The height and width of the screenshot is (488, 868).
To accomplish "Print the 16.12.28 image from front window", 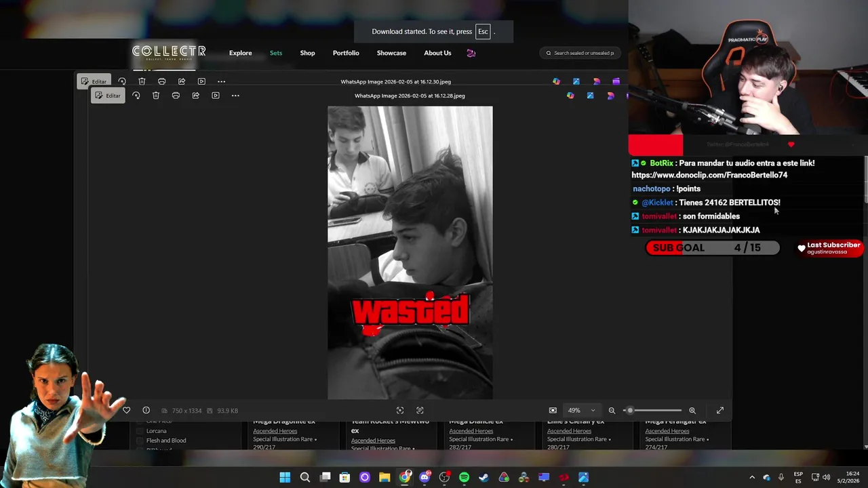I will click(176, 96).
